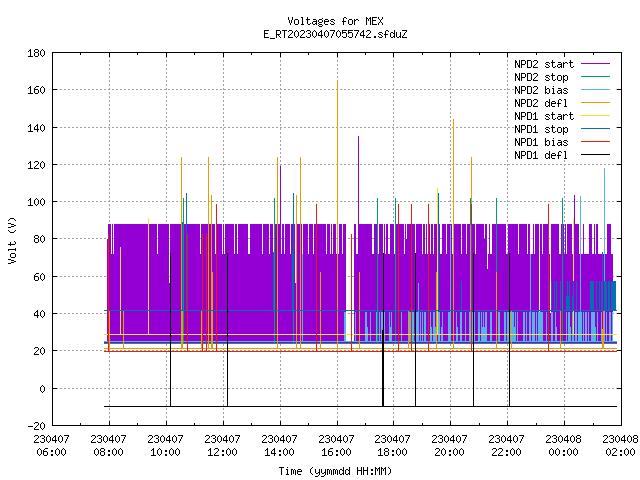640x480 pixels.
Task: Pick the yellow NPD1 start legend line sample
Action: pyautogui.click(x=596, y=116)
